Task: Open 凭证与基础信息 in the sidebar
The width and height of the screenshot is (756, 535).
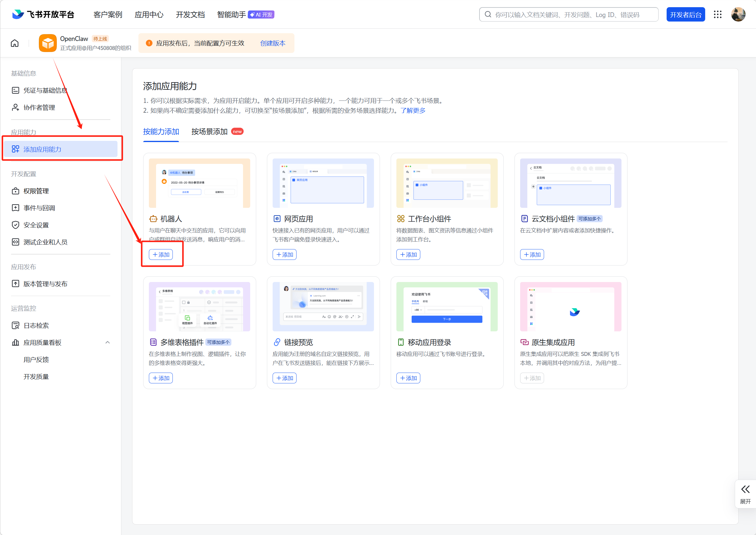Action: (x=45, y=90)
